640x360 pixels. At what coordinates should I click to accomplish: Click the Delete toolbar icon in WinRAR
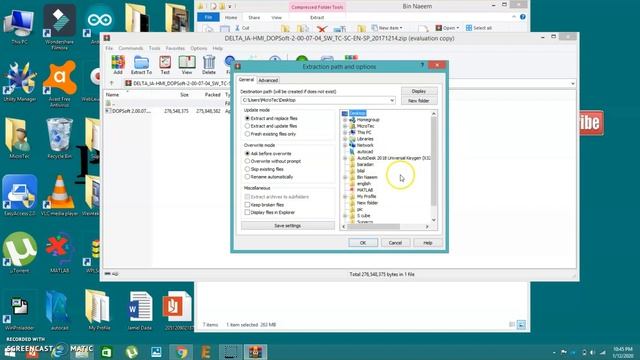pyautogui.click(x=209, y=65)
